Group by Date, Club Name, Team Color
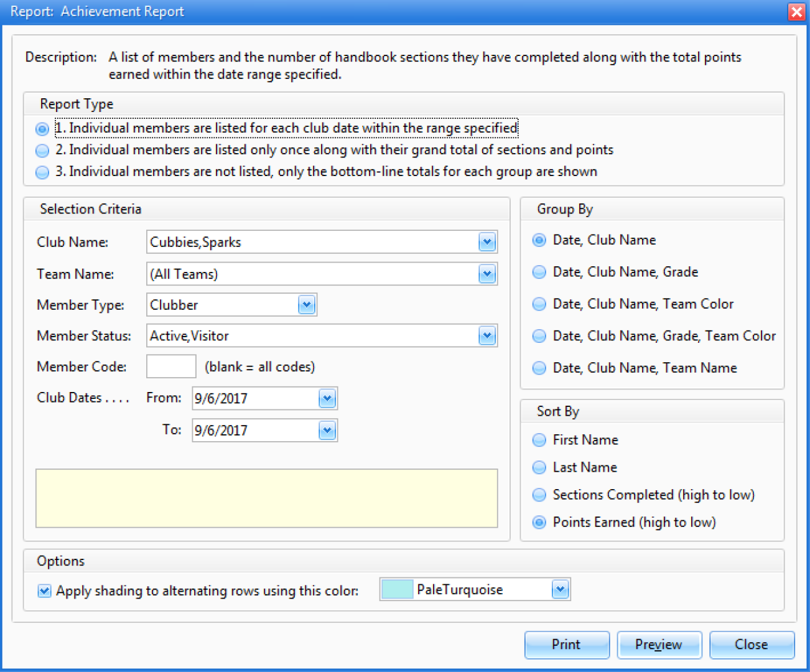 [x=539, y=304]
